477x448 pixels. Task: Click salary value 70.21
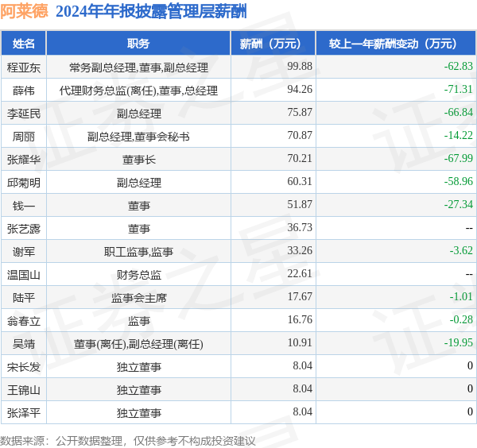(300, 158)
